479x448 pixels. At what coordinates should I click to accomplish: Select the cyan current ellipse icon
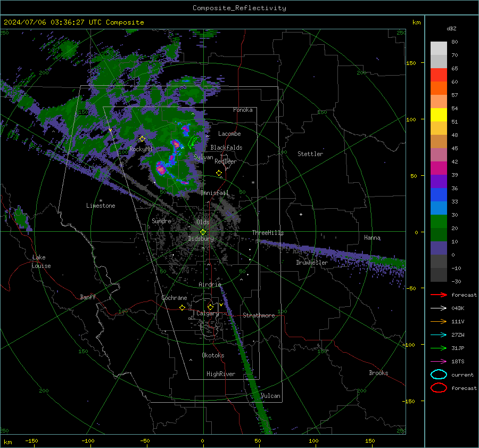pyautogui.click(x=439, y=374)
